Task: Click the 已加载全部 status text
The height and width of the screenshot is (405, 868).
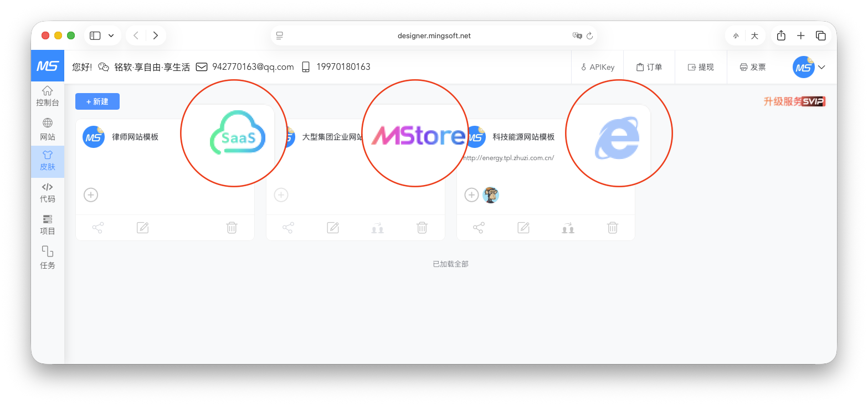Action: (x=450, y=264)
